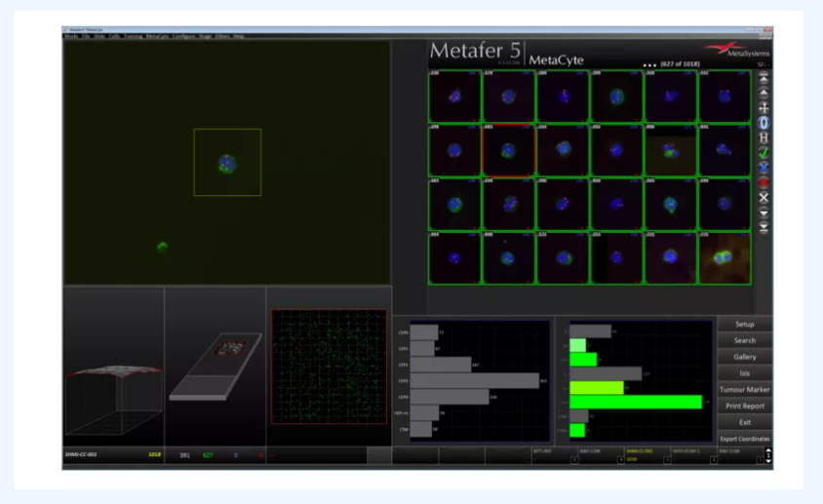This screenshot has width=823, height=504.
Task: Open the Slide menu
Action: click(99, 36)
